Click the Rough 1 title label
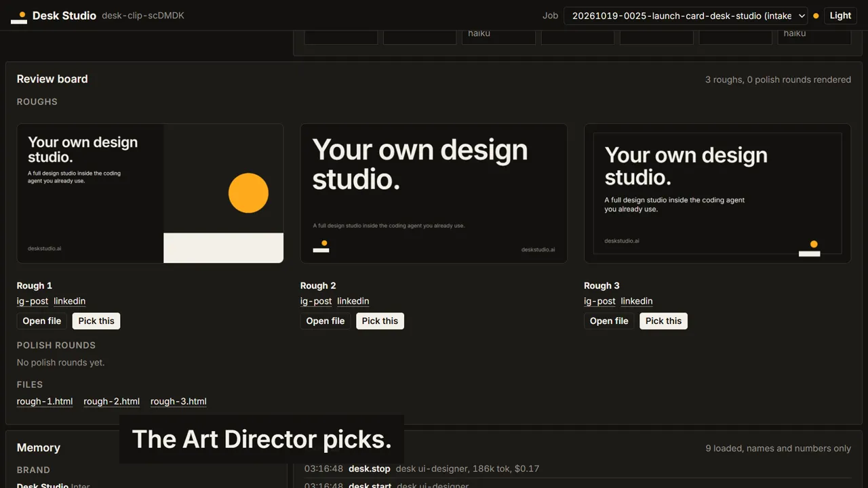 [x=35, y=285]
